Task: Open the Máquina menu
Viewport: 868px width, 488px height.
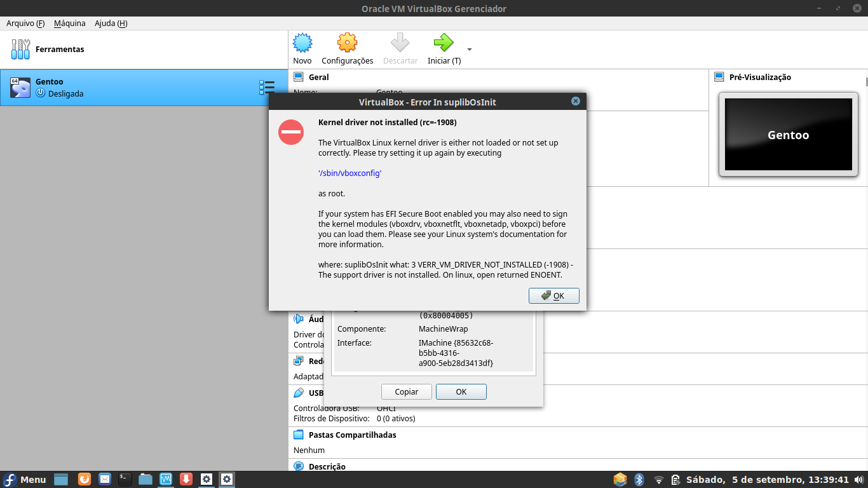Action: coord(70,24)
